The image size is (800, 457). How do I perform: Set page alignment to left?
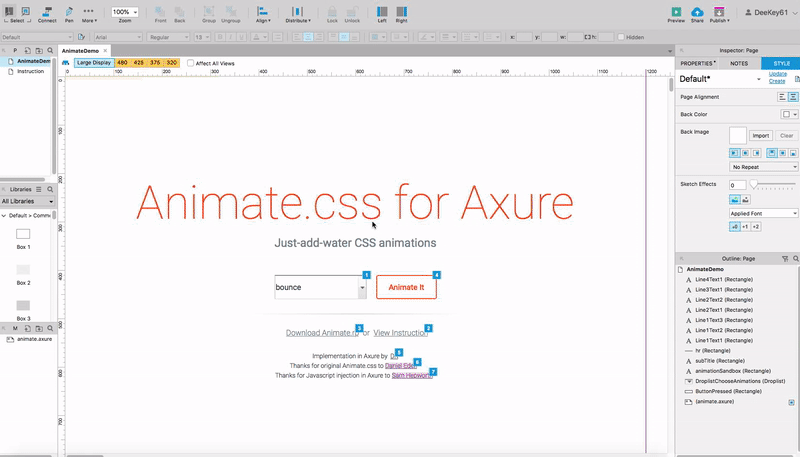tap(782, 97)
